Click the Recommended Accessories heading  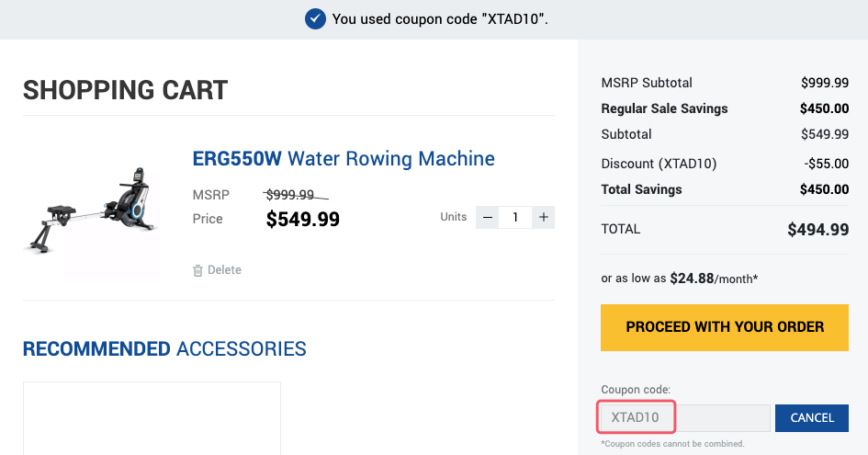(x=164, y=349)
